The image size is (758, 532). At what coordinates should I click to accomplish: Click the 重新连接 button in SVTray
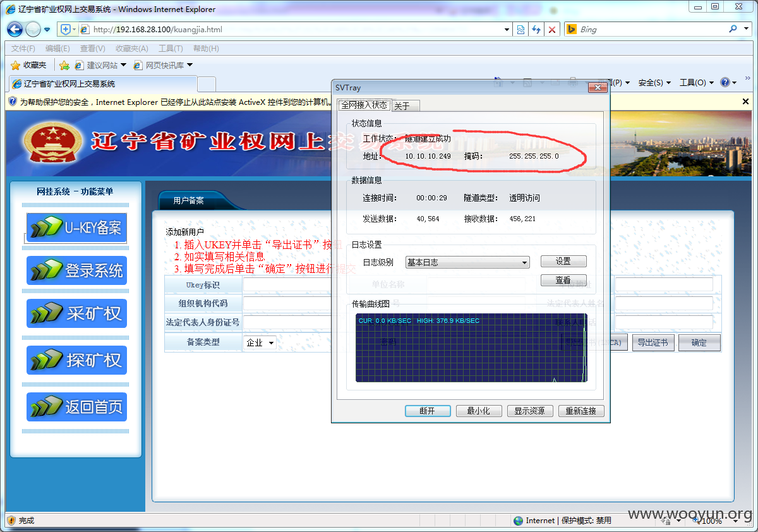(x=581, y=411)
